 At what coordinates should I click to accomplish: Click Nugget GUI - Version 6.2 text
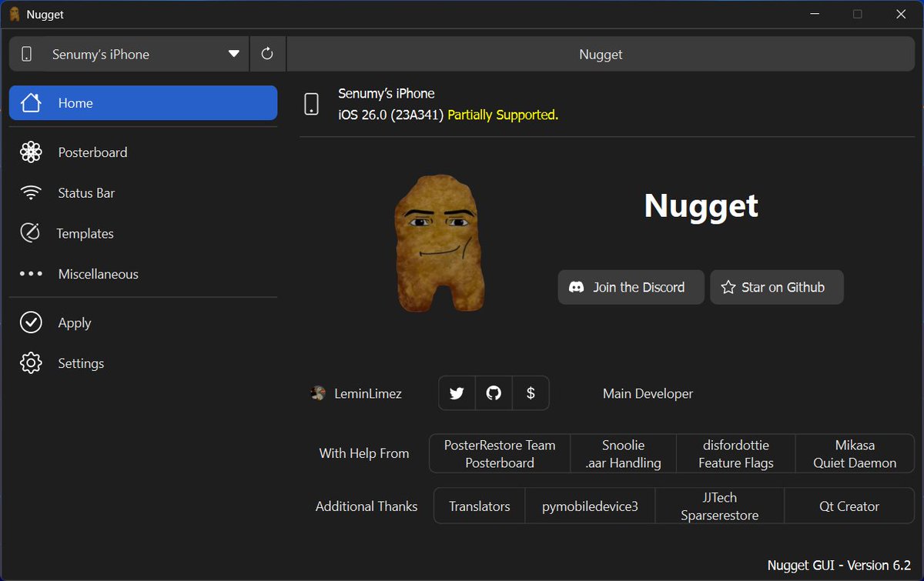(x=839, y=565)
